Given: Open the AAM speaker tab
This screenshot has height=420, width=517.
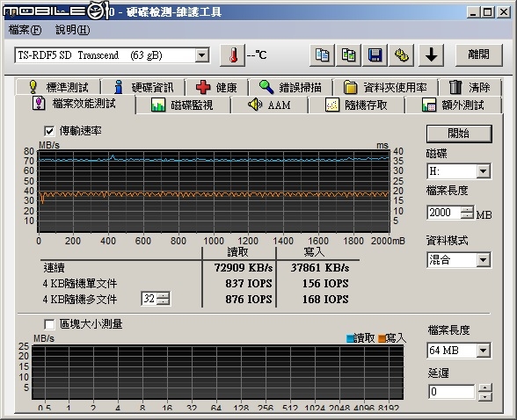Looking at the screenshot, I should pos(269,105).
